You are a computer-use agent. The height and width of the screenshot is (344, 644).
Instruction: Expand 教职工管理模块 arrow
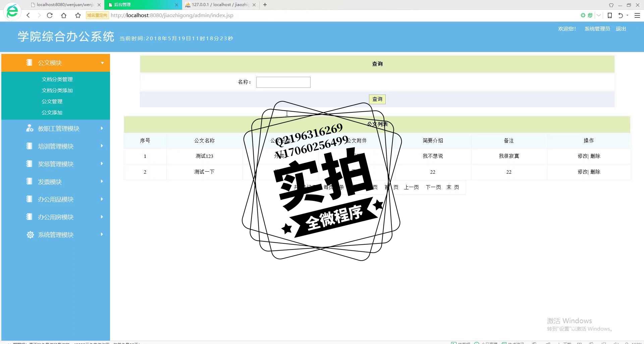click(102, 128)
